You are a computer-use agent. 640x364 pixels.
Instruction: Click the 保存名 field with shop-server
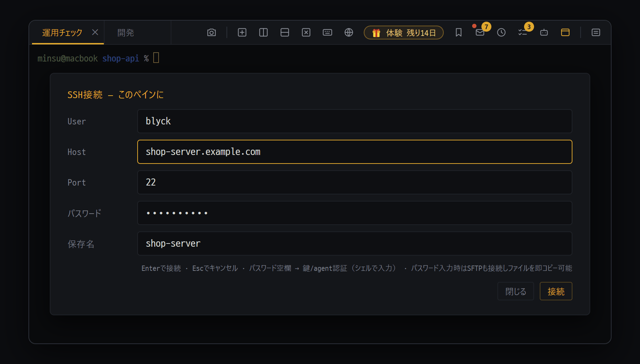pos(355,243)
